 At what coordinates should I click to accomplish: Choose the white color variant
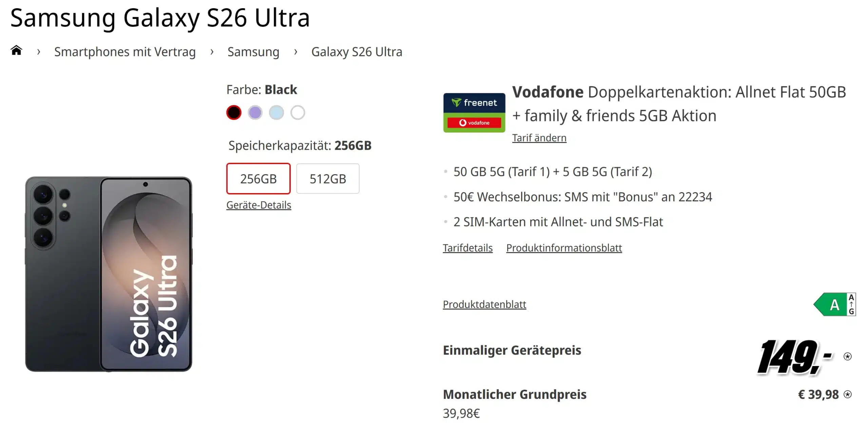click(298, 113)
